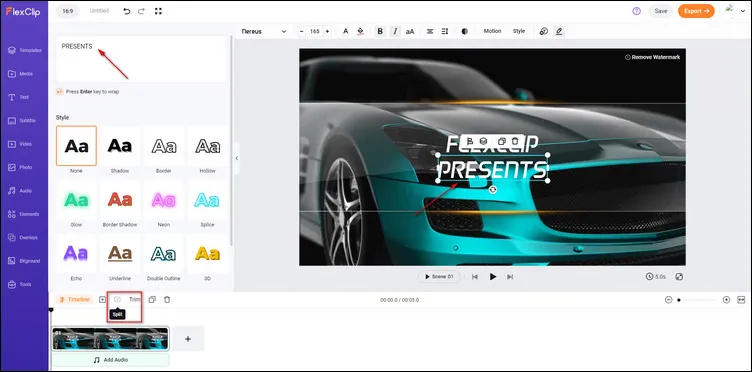Open the Templates sidebar panel
Viewport: 752px width, 372px height.
tap(24, 50)
